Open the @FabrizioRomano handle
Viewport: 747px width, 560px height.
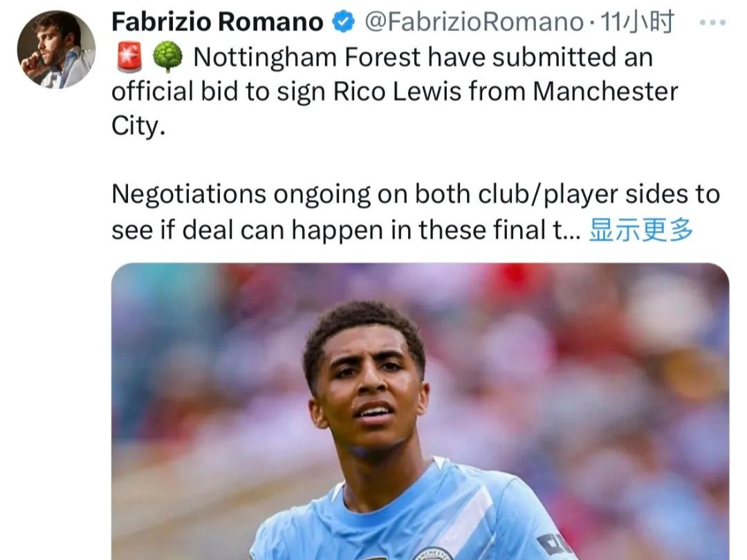[474, 22]
